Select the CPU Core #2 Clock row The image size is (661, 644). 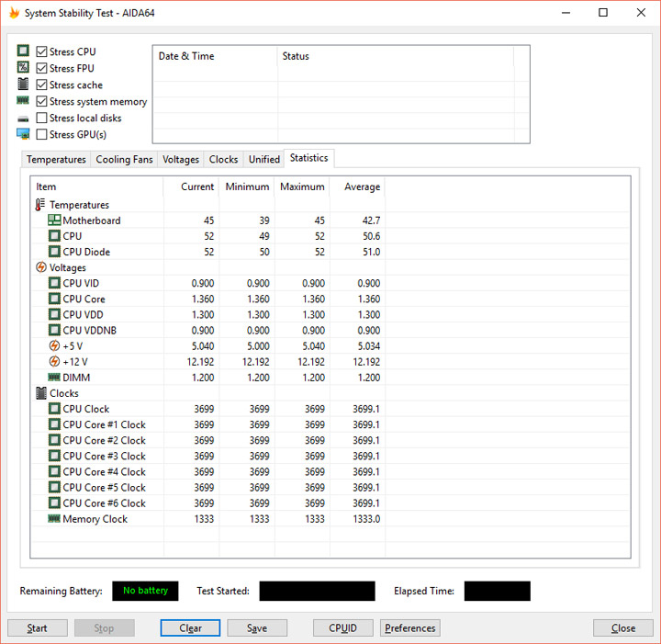pos(104,440)
